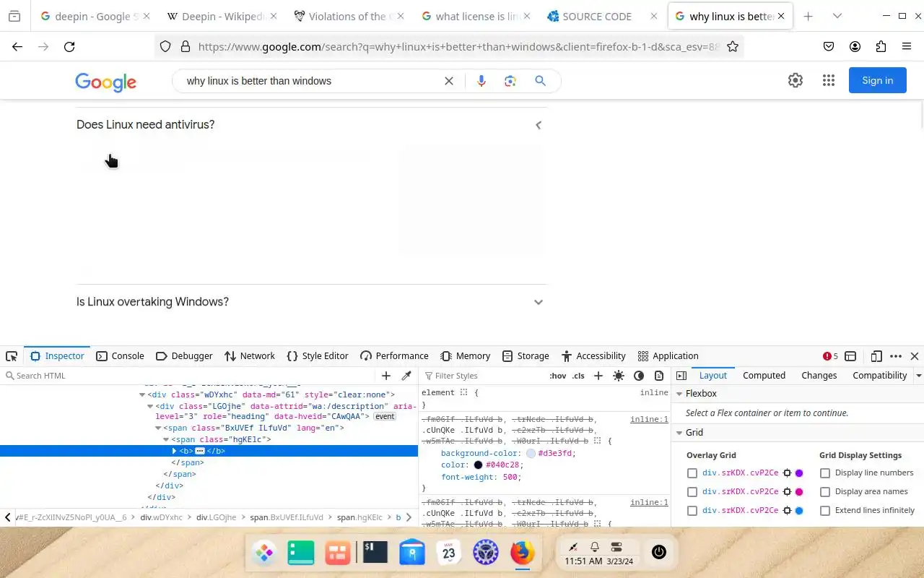Open the sidebar tabs overflow dropdown arrow
The width and height of the screenshot is (924, 578).
click(x=918, y=376)
